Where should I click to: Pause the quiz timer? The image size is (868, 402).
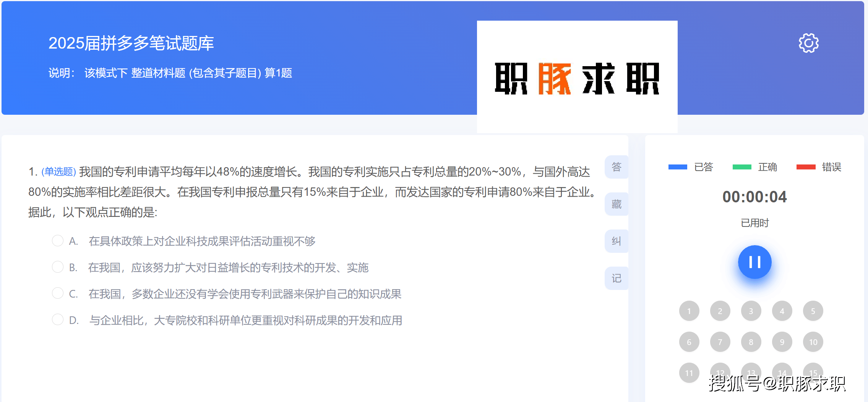pos(754,262)
